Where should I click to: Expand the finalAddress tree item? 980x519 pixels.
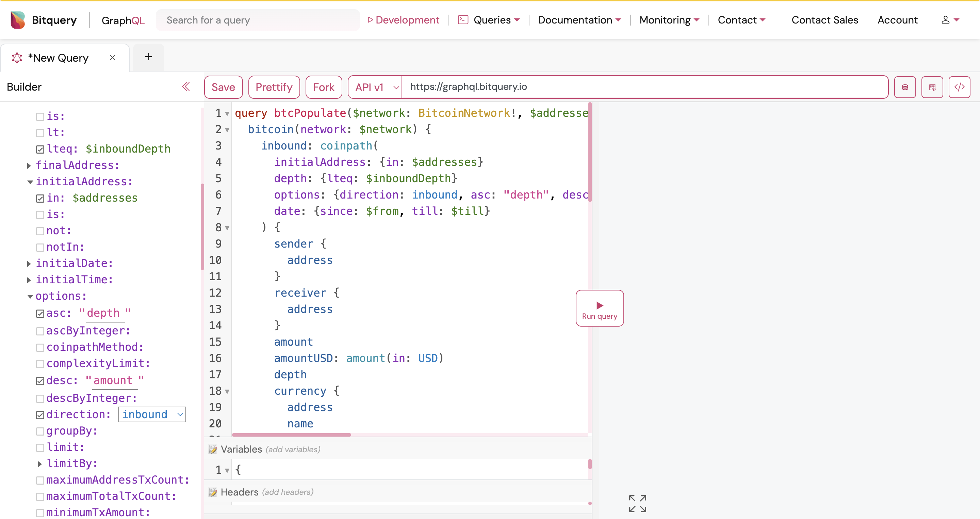click(29, 165)
